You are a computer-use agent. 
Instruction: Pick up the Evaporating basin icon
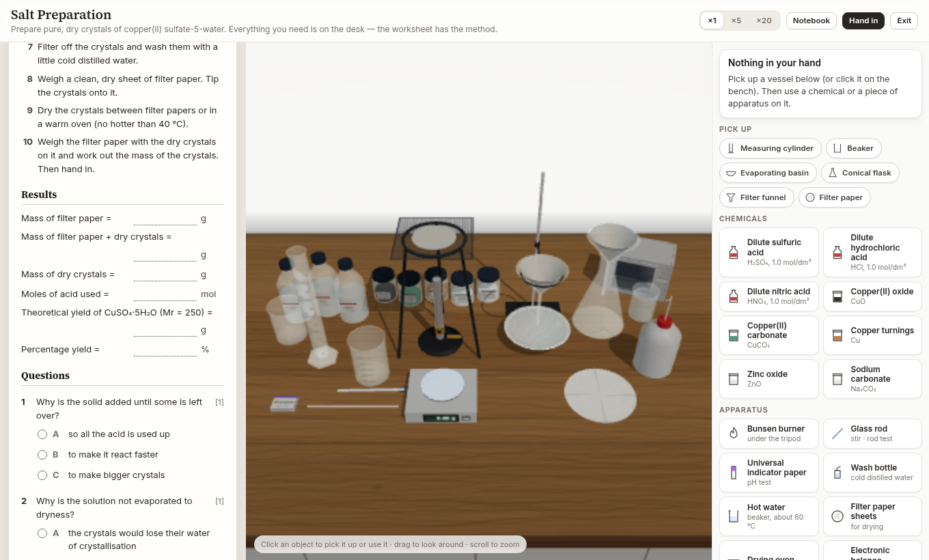pyautogui.click(x=731, y=173)
